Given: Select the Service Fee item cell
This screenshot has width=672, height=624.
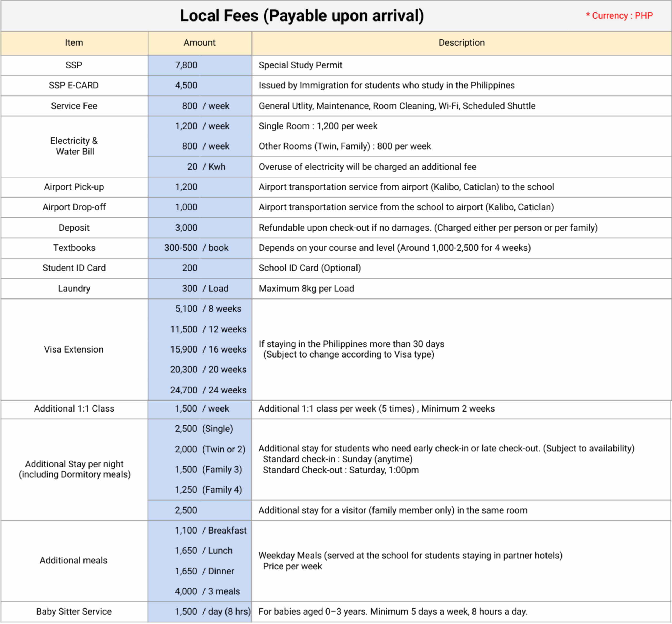Looking at the screenshot, I should (x=74, y=106).
